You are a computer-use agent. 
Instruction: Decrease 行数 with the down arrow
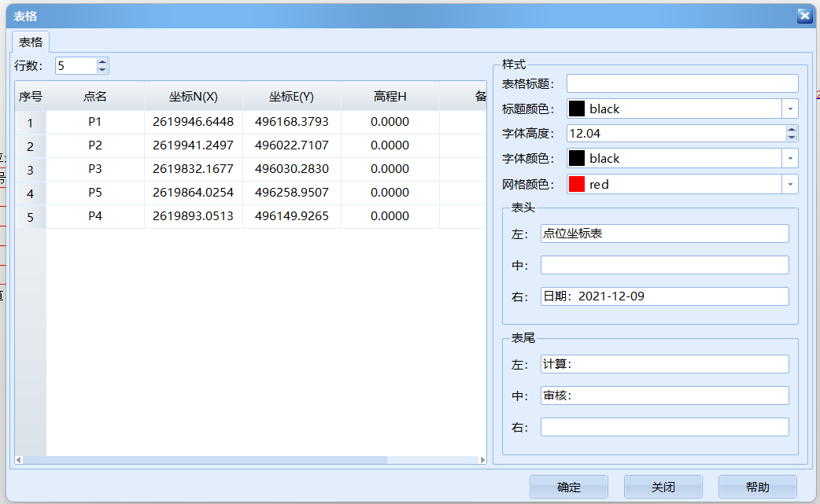pyautogui.click(x=102, y=69)
